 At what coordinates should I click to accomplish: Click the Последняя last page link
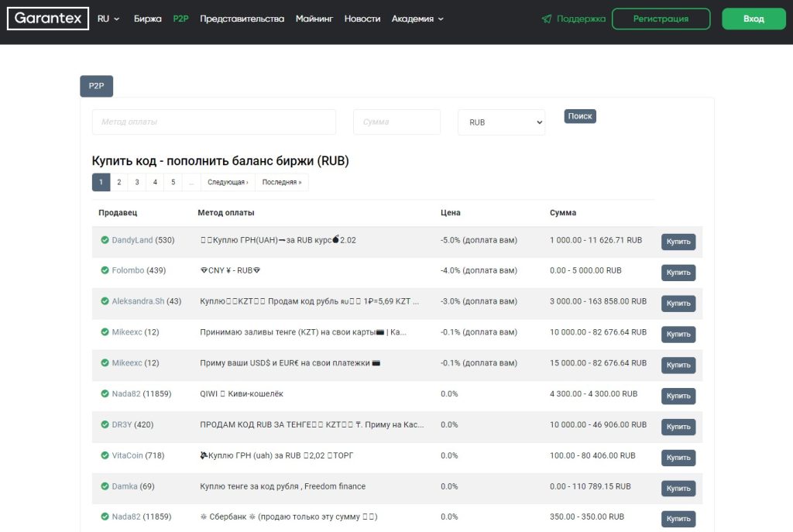tap(282, 182)
